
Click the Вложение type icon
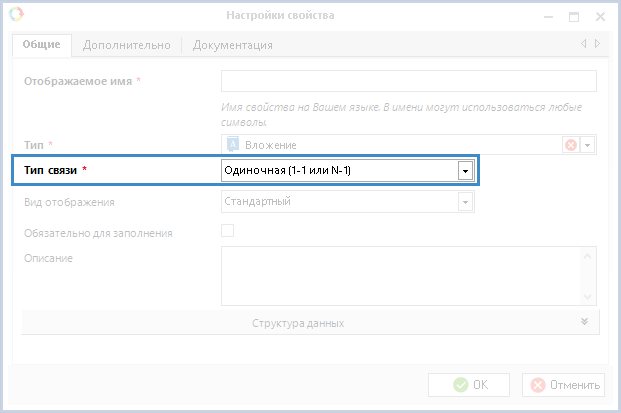(x=232, y=145)
